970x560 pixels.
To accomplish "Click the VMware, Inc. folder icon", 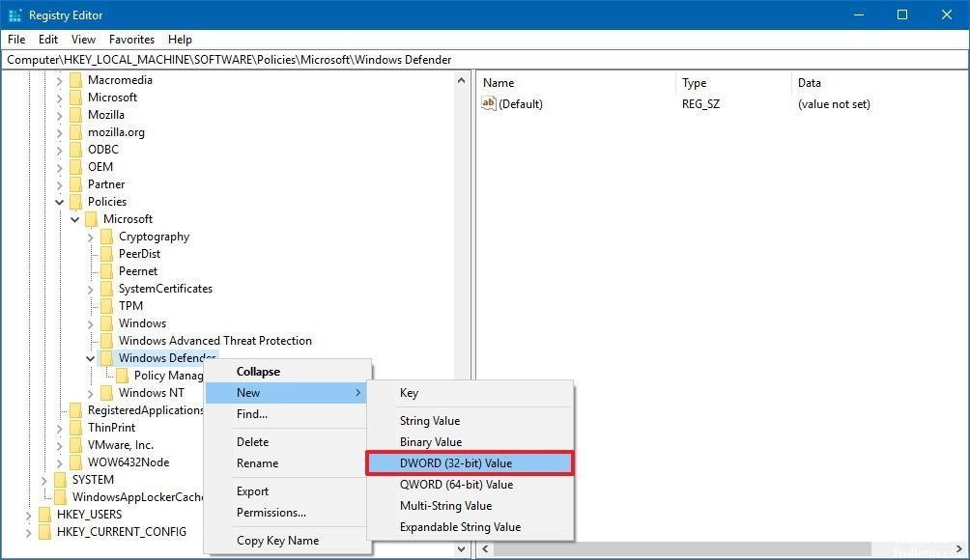I will pyautogui.click(x=75, y=445).
